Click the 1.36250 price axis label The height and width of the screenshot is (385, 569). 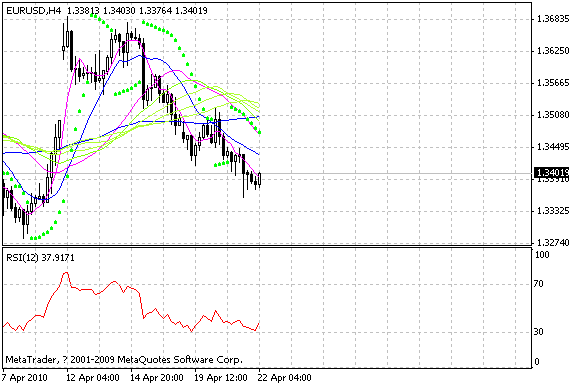[552, 51]
